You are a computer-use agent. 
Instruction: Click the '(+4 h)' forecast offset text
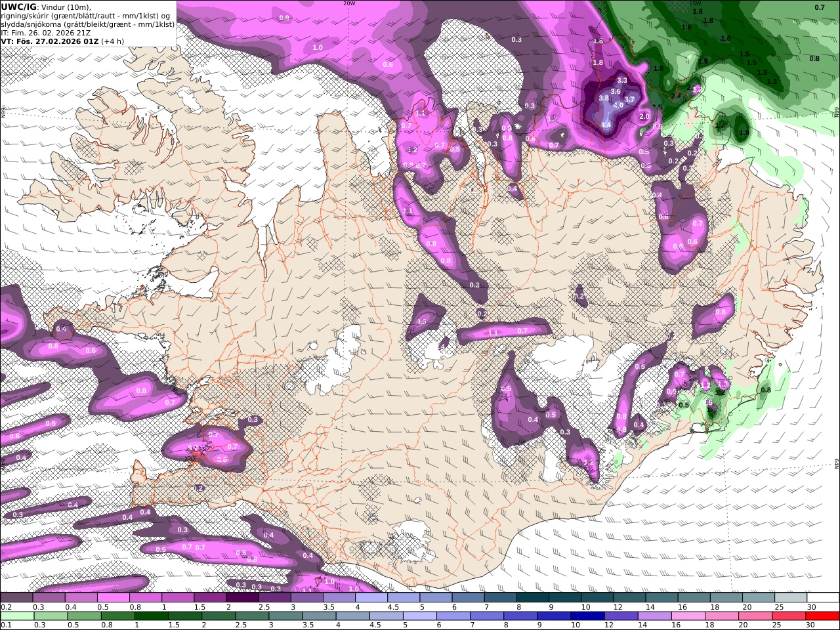(112, 41)
